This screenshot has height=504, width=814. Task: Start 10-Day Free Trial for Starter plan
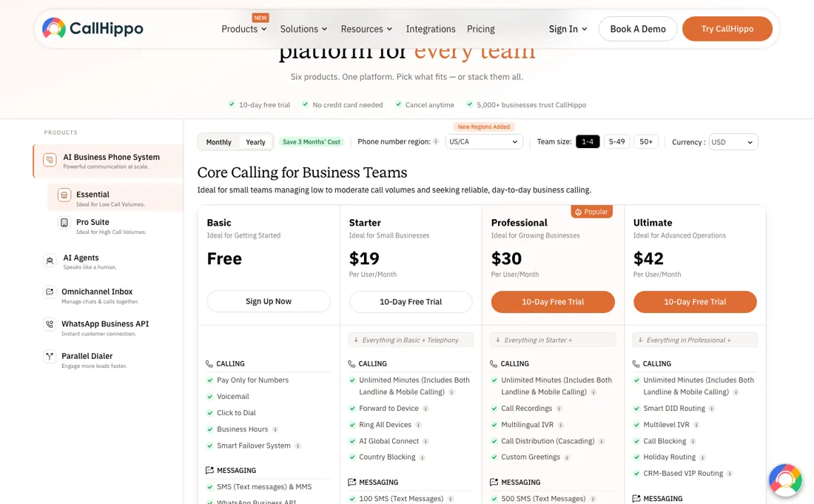(411, 301)
